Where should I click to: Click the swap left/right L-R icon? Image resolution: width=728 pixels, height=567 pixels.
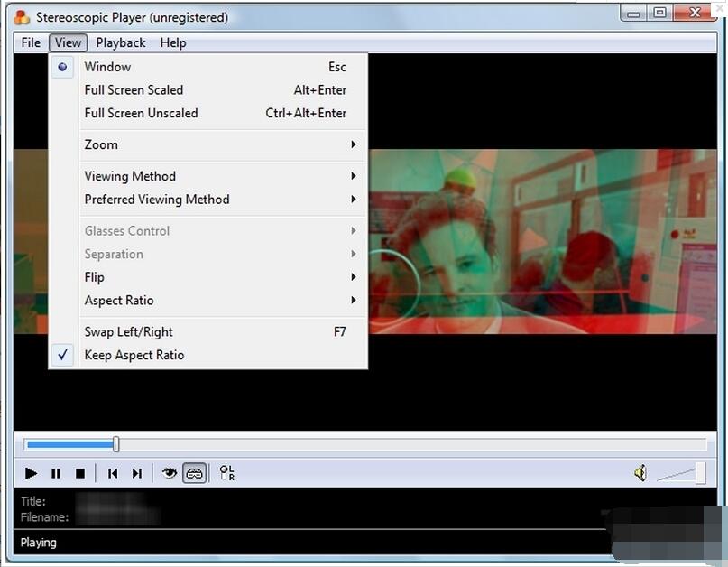[x=226, y=473]
